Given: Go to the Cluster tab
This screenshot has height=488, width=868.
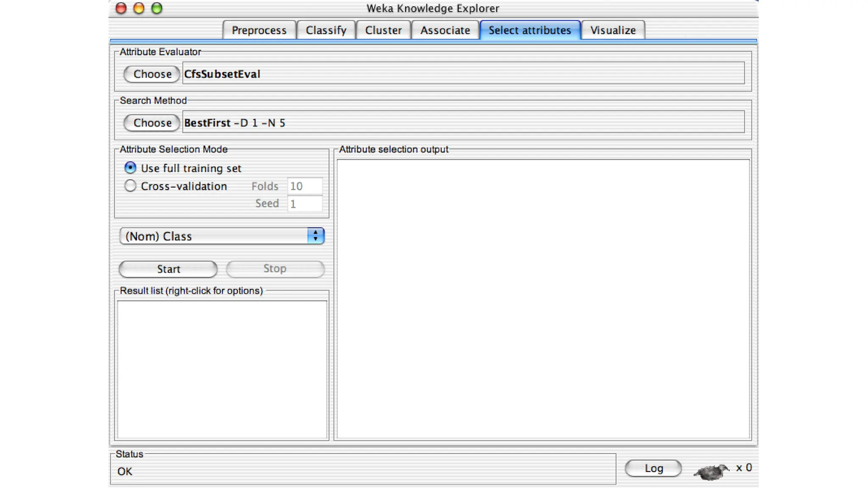Looking at the screenshot, I should pyautogui.click(x=383, y=30).
